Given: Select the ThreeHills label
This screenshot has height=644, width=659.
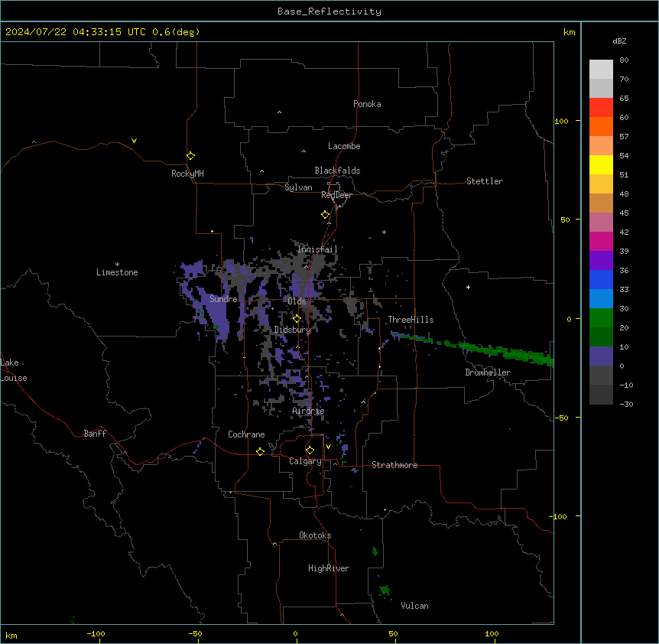Looking at the screenshot, I should coord(411,320).
